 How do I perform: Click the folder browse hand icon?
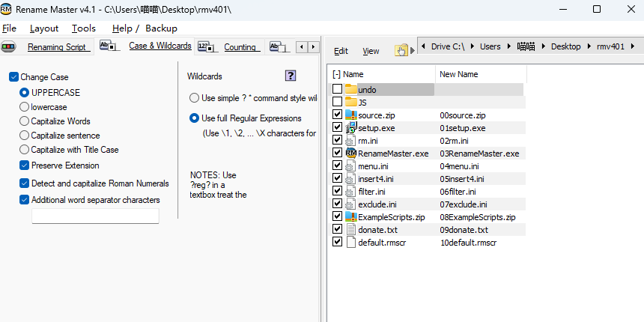[404, 50]
